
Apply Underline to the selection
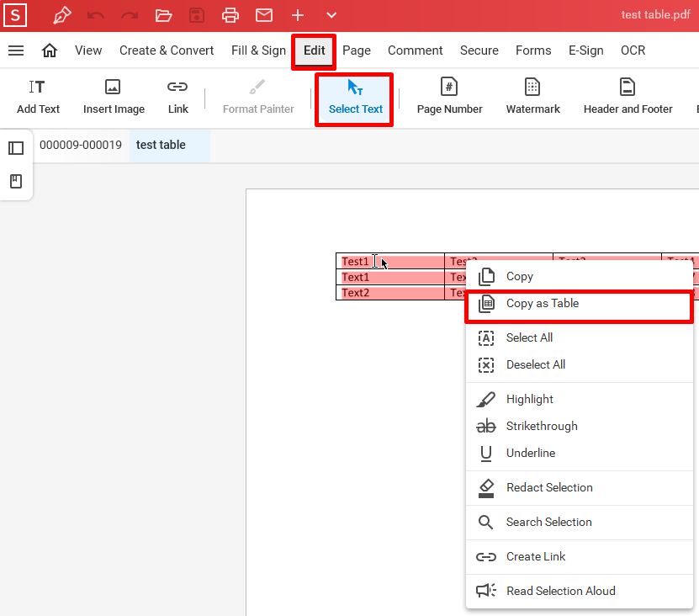click(579, 454)
